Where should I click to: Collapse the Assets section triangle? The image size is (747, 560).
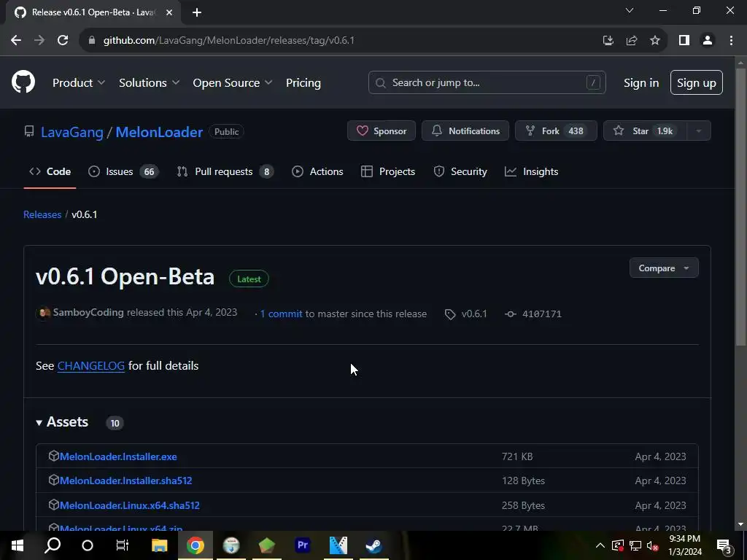[x=39, y=422]
